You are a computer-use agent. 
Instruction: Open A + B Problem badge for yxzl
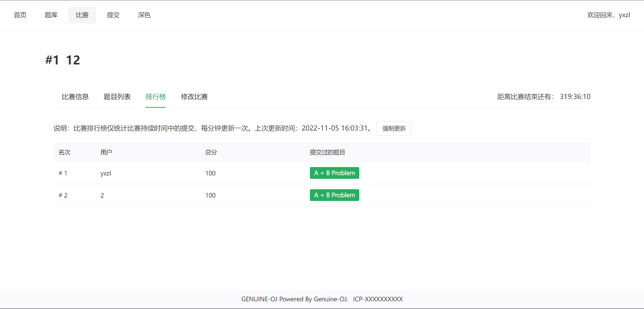[x=334, y=173]
